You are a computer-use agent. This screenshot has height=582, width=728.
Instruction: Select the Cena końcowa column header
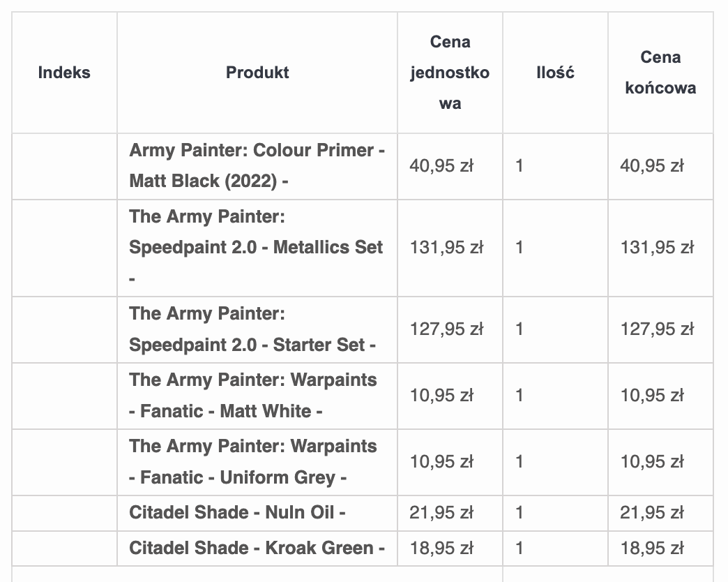coord(660,73)
